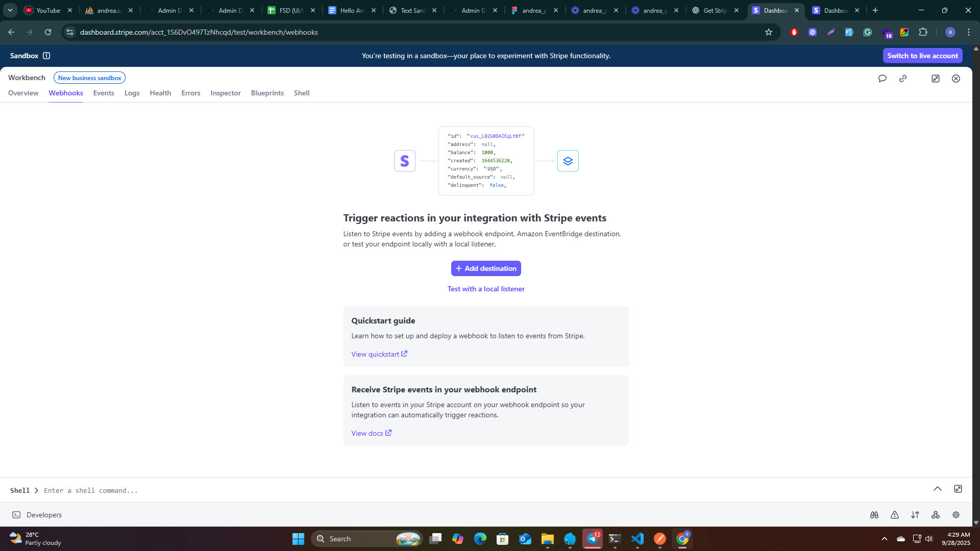Image resolution: width=980 pixels, height=551 pixels.
Task: Open the color picker eyedropper extension
Action: (x=904, y=32)
